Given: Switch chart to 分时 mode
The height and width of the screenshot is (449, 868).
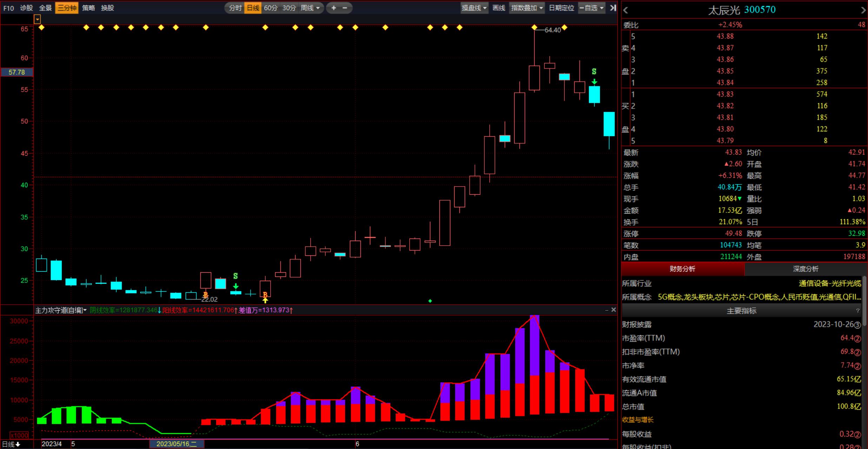Looking at the screenshot, I should pos(235,8).
